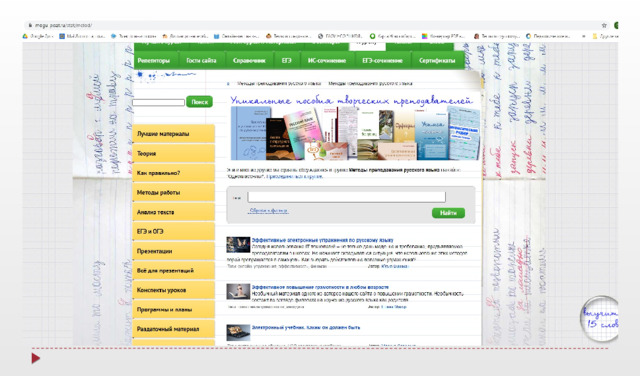Click the Сбросить фильтр link
This screenshot has width=640, height=376.
(269, 211)
